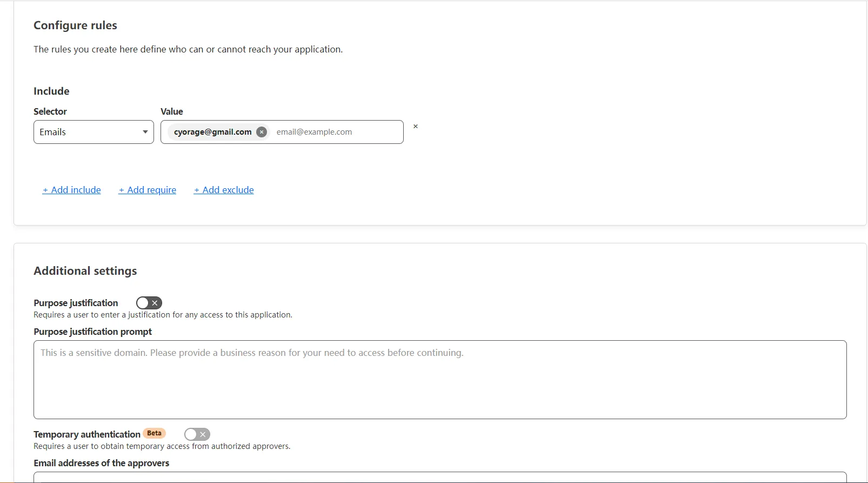Click the Configure rules heading
This screenshot has height=483, width=868.
75,25
